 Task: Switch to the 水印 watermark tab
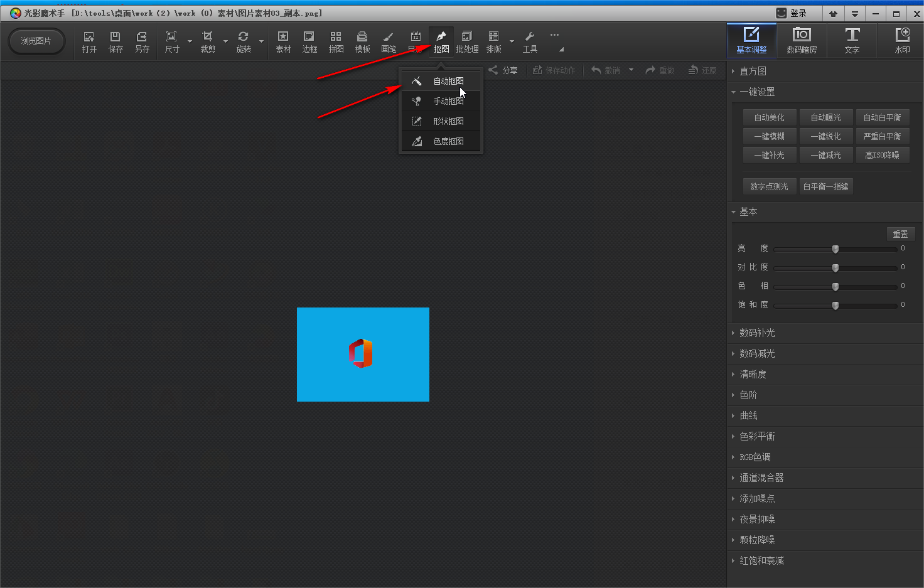click(902, 40)
